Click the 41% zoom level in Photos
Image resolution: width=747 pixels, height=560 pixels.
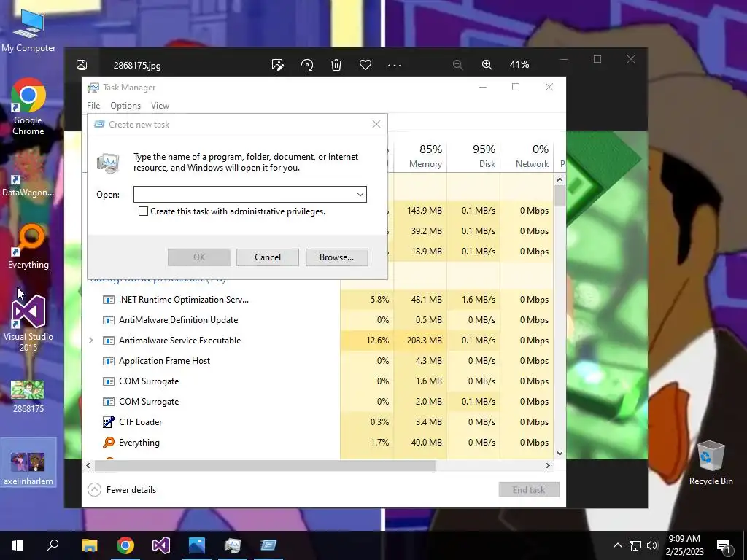(x=519, y=64)
